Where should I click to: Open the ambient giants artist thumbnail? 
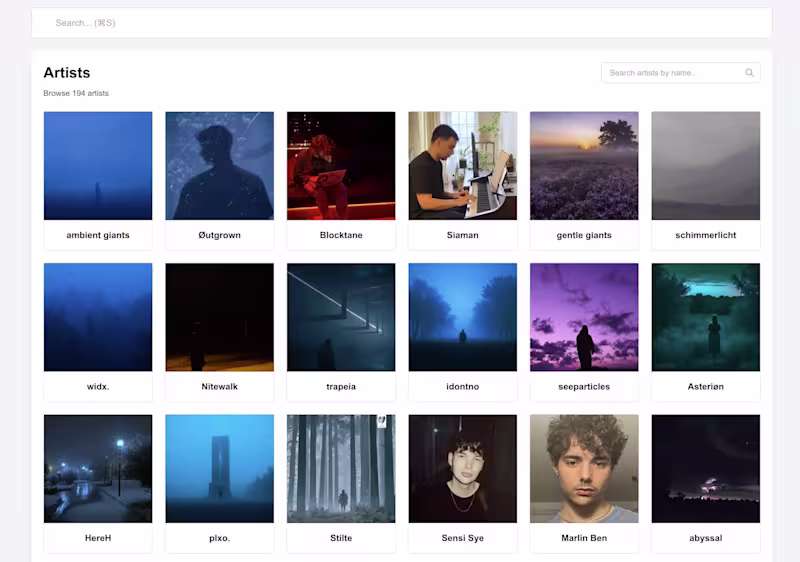point(98,166)
